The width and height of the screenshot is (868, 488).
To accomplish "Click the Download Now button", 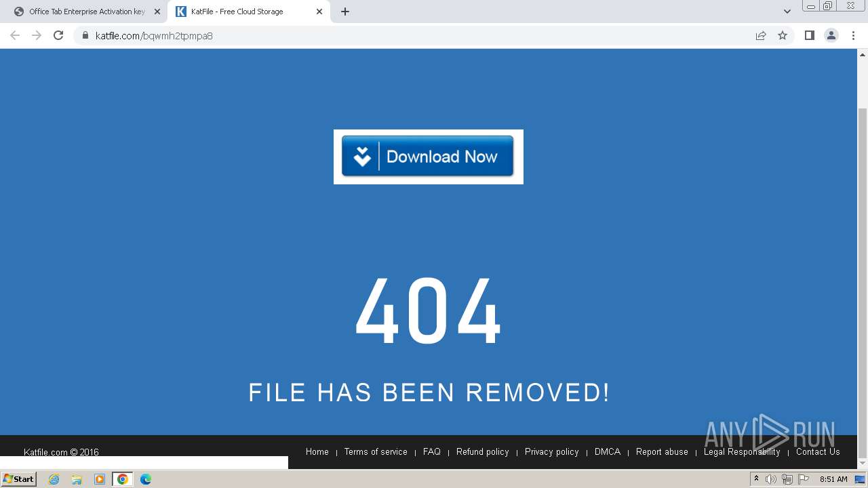I will 427,156.
